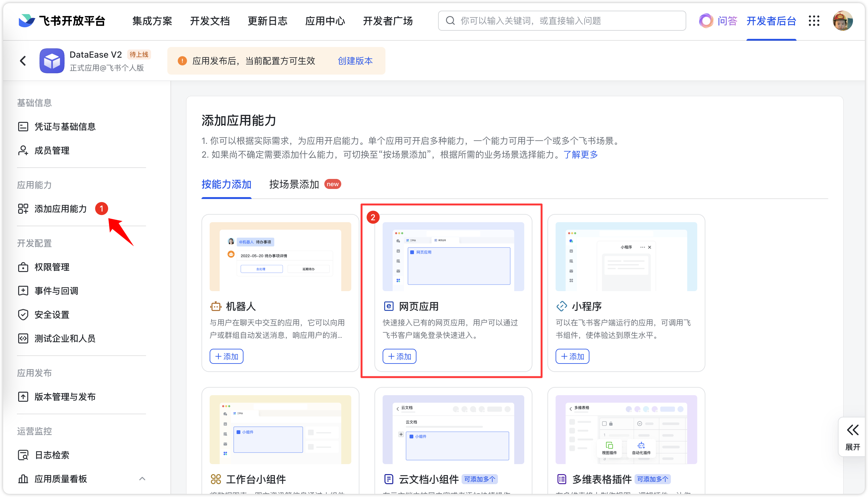
Task: Click the 网页应用 preview thumbnail
Action: pos(453,257)
